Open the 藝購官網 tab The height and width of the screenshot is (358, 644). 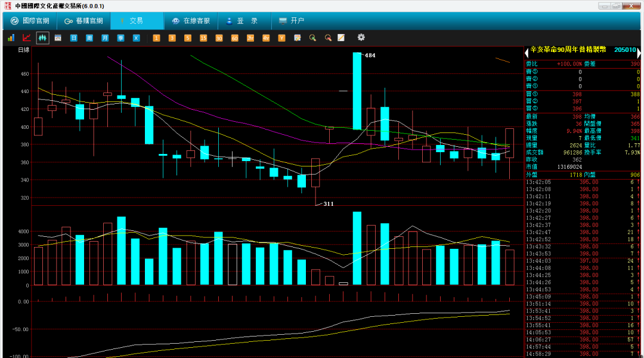click(83, 20)
